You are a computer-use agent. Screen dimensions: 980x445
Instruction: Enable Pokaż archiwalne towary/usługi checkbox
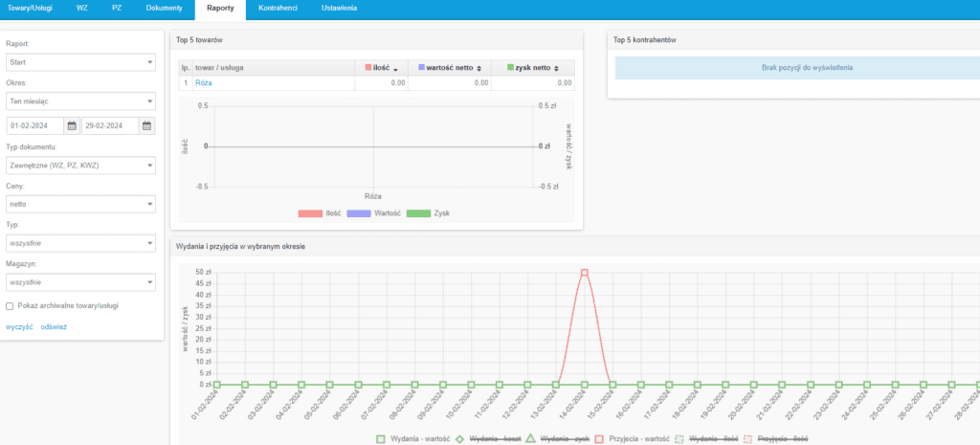click(10, 306)
